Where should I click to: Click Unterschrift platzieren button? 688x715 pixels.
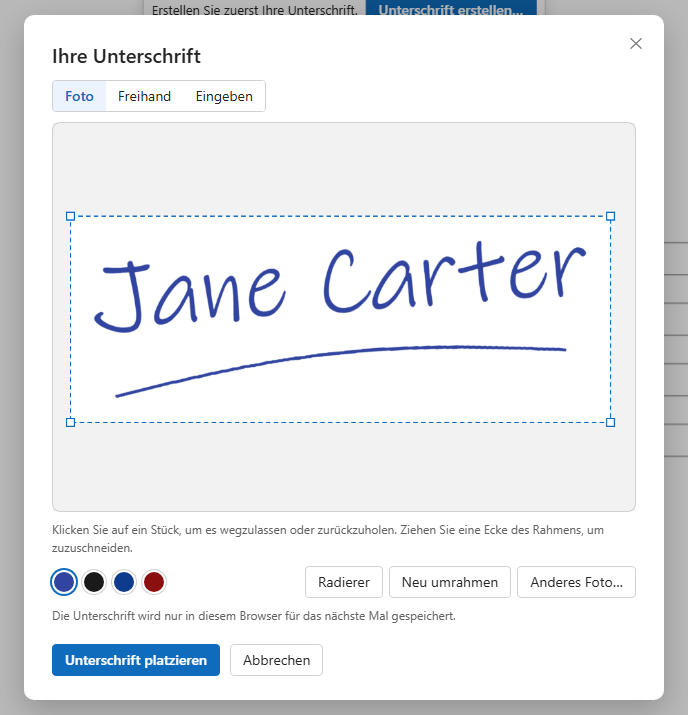136,660
